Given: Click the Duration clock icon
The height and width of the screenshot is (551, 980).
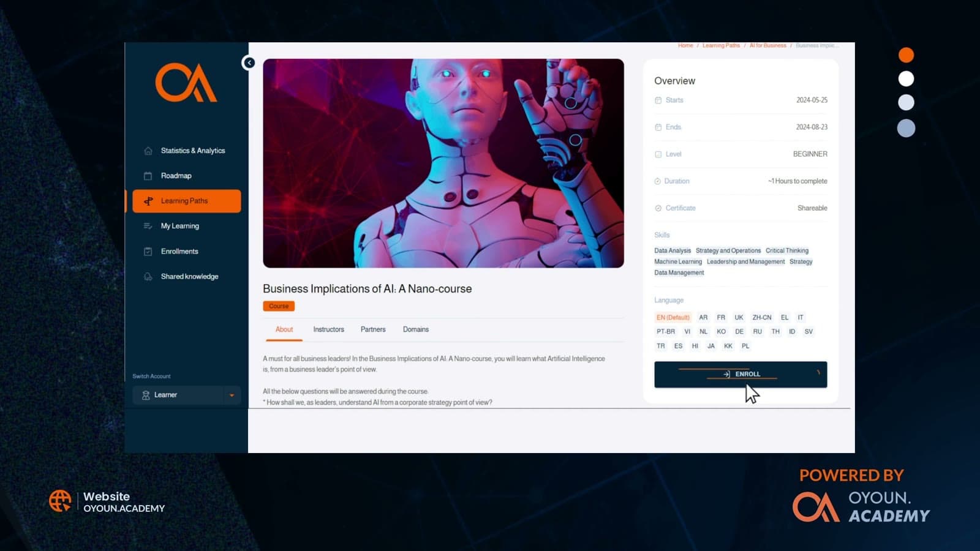Looking at the screenshot, I should pos(657,181).
